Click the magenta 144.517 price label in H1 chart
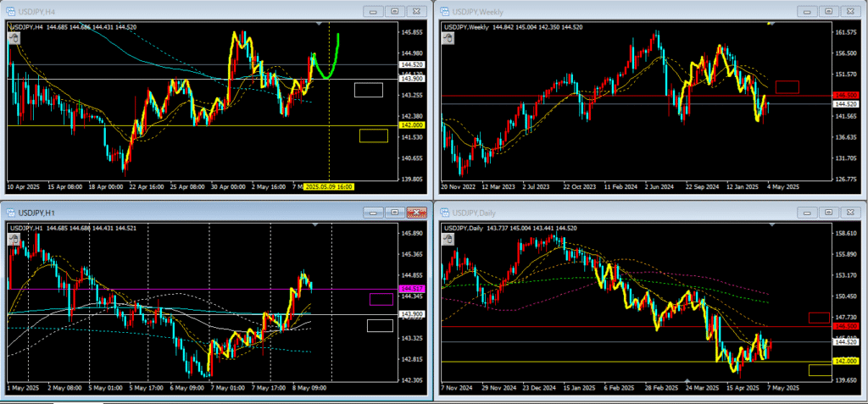This screenshot has width=868, height=404. [x=411, y=289]
